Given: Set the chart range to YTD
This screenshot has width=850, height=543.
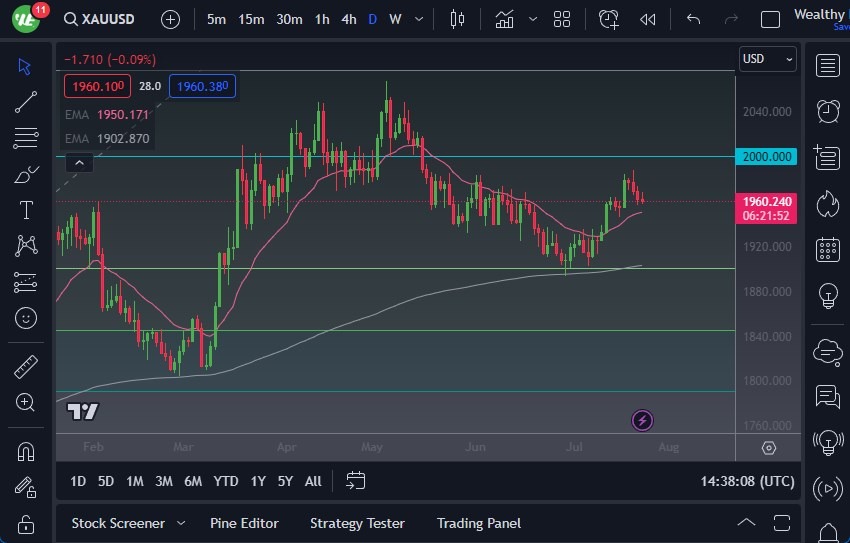Looking at the screenshot, I should (226, 481).
